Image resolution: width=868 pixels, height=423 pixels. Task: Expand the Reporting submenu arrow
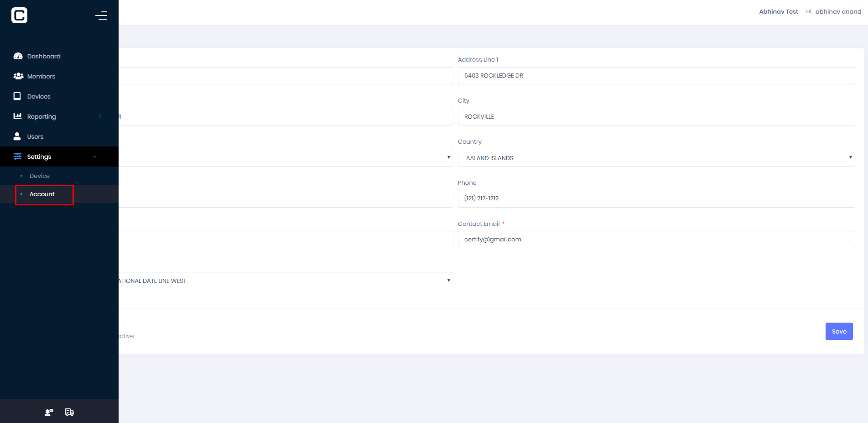pos(100,116)
